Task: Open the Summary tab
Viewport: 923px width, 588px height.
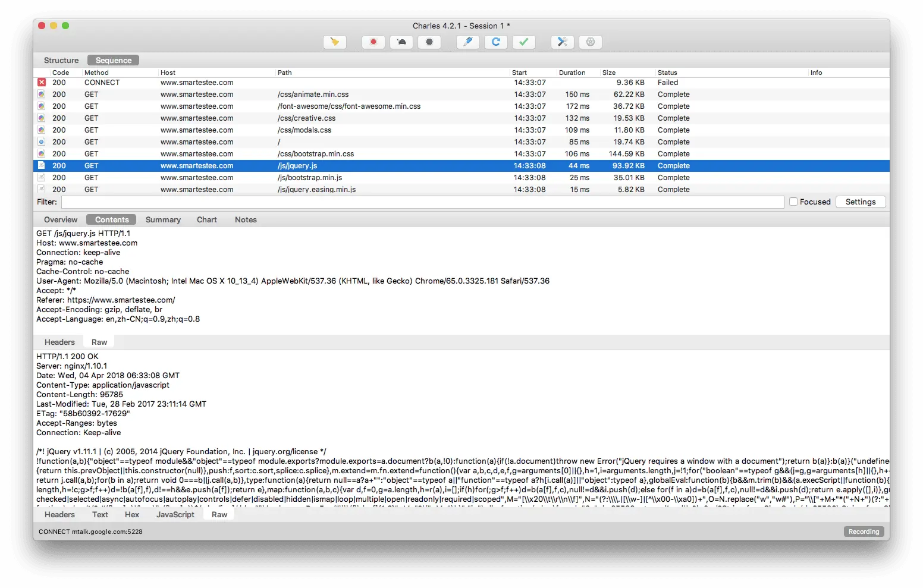Action: [163, 220]
